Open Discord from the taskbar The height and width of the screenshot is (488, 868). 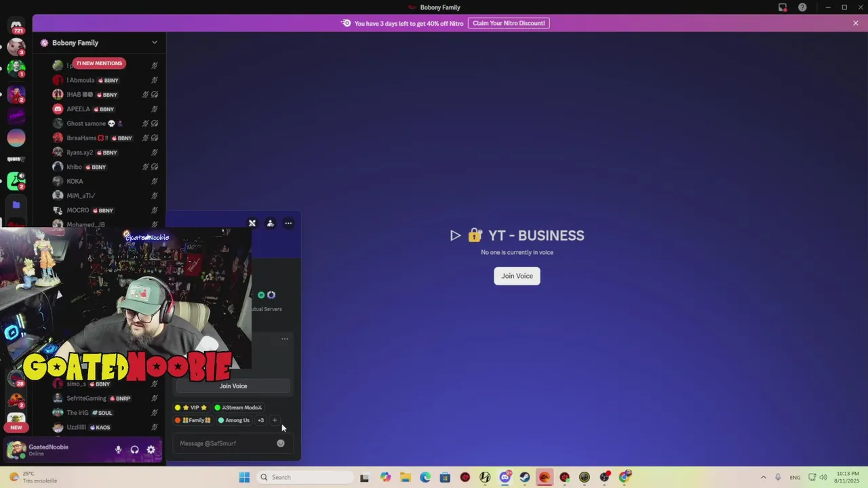coord(505,477)
